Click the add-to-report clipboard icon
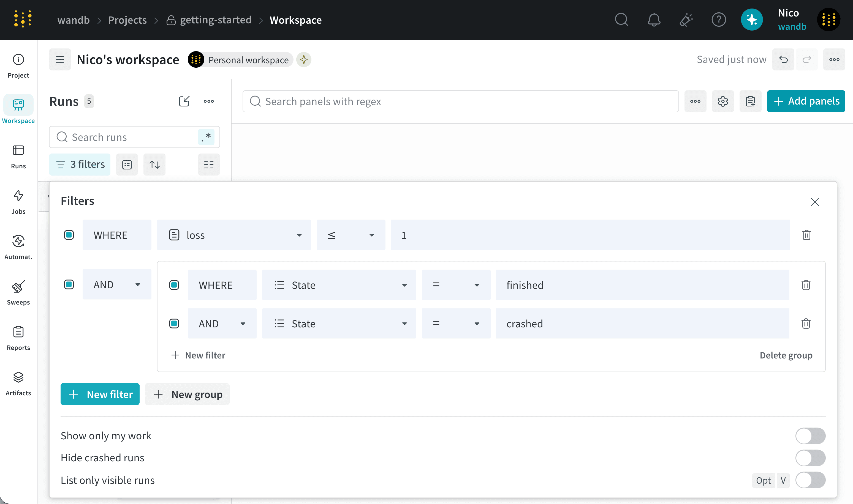Screen dimensions: 853x504 [x=750, y=101]
